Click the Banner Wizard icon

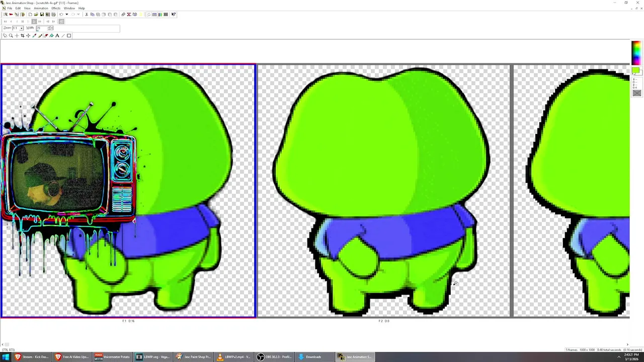(11, 15)
